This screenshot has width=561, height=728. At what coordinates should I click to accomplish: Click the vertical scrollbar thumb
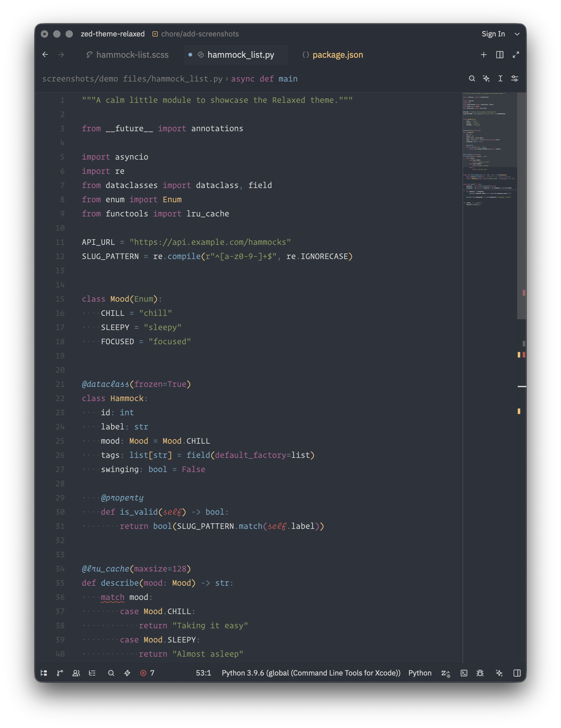coord(521,206)
